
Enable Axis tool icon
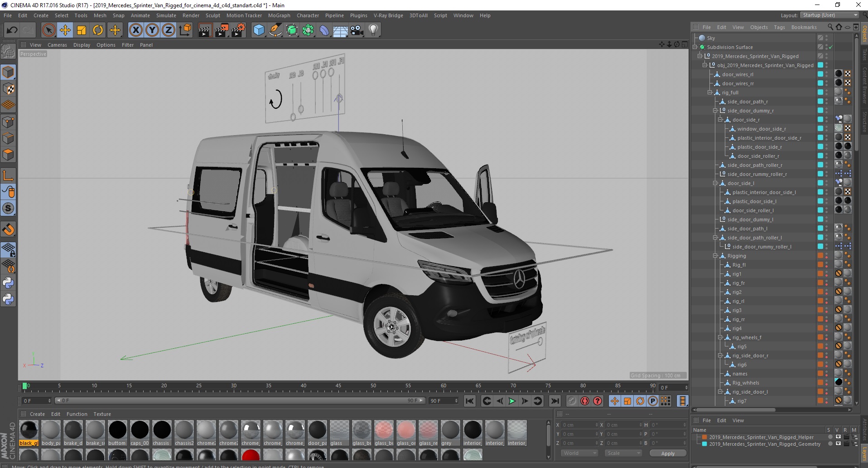(8, 175)
